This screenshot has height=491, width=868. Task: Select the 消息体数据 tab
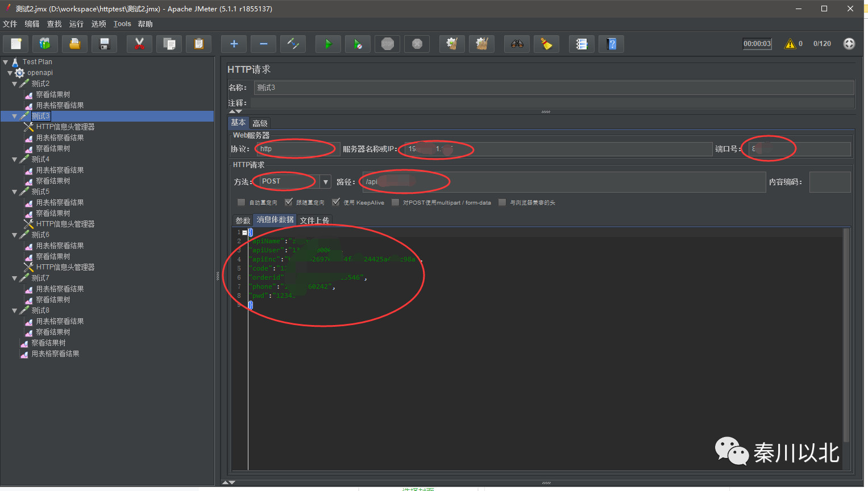275,220
